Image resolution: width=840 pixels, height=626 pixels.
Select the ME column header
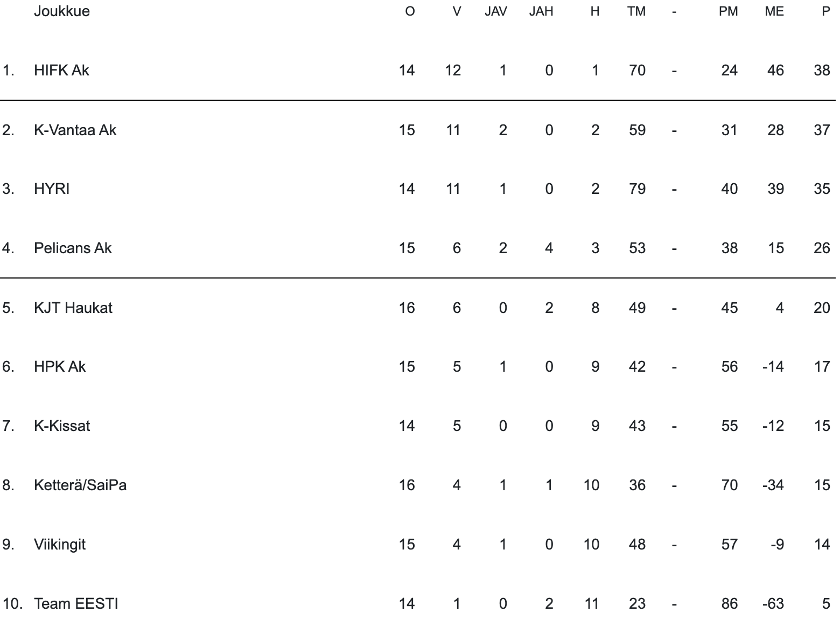point(774,11)
